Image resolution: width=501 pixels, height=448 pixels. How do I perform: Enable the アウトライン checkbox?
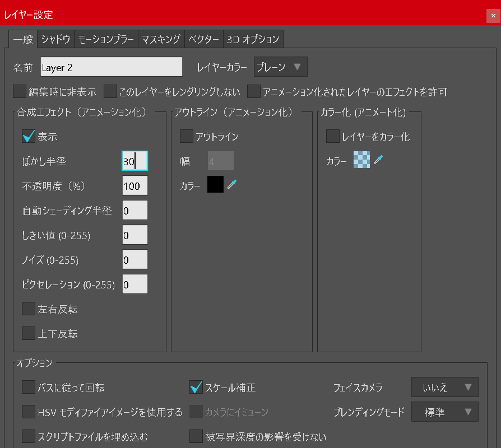pyautogui.click(x=187, y=137)
